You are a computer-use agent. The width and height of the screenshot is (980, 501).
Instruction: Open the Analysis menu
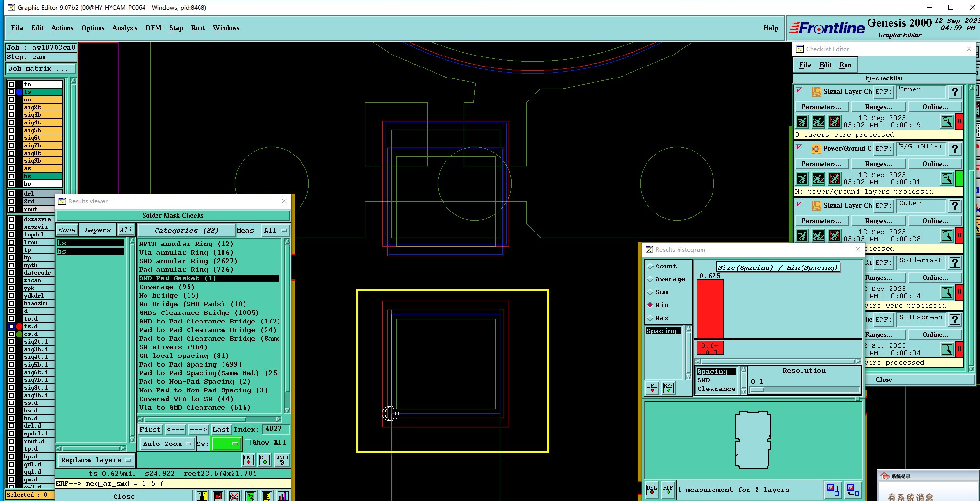click(125, 28)
